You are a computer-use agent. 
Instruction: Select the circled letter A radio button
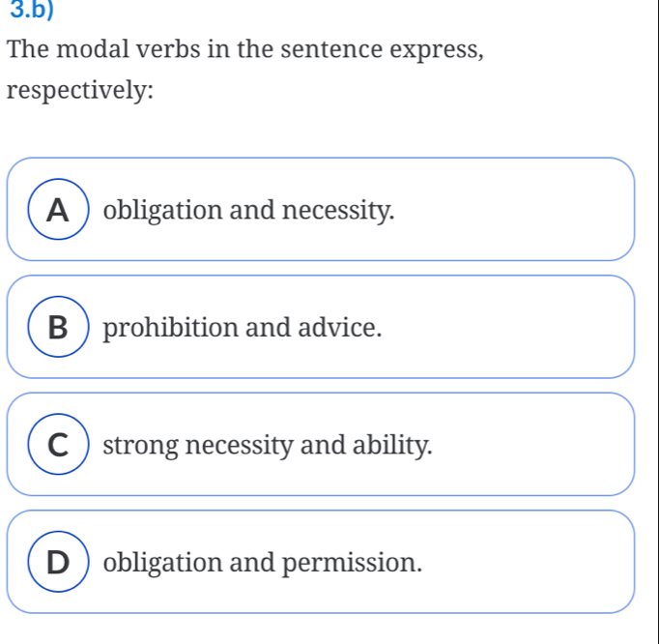click(61, 209)
